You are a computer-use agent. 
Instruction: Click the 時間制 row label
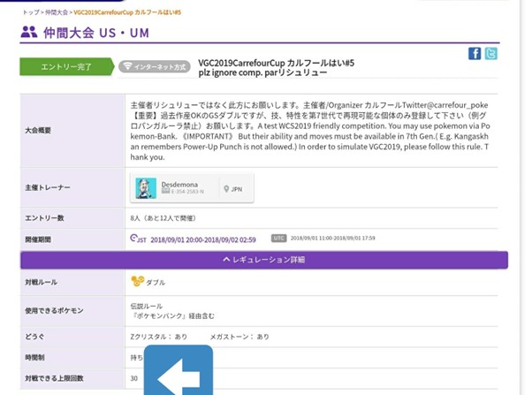pos(34,357)
